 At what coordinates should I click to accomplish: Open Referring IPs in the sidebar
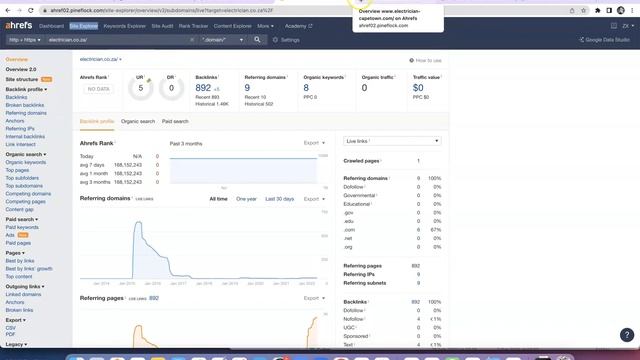coord(20,129)
